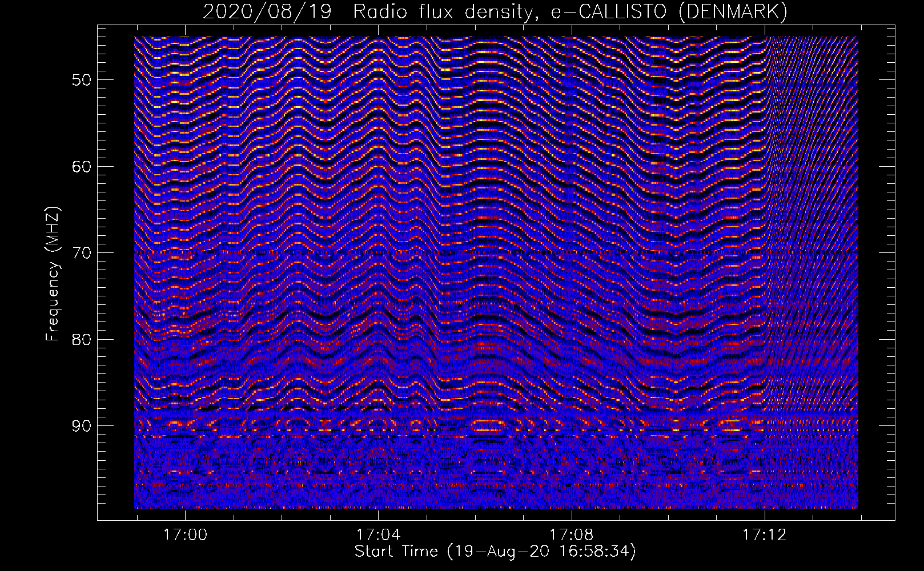Click the 90 frequency tick label
Image resolution: width=924 pixels, height=571 pixels.
pyautogui.click(x=82, y=426)
